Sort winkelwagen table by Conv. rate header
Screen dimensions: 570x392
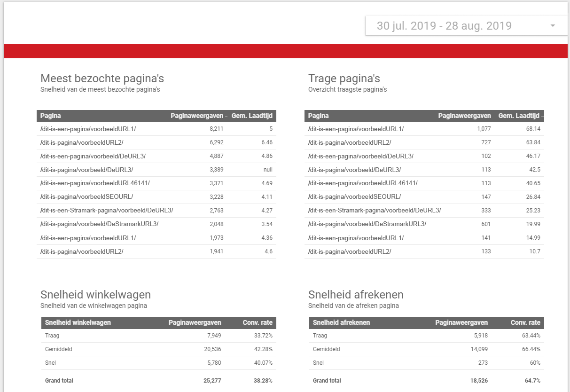click(258, 322)
